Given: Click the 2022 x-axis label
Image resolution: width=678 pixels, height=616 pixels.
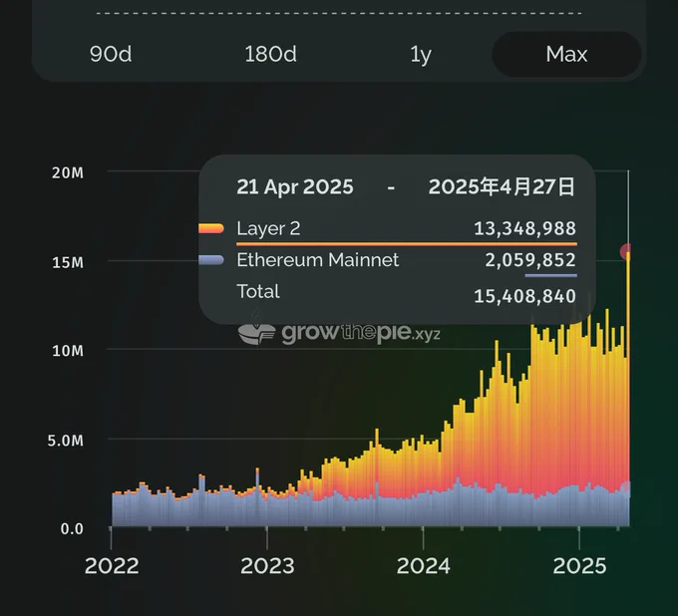Looking at the screenshot, I should point(112,566).
